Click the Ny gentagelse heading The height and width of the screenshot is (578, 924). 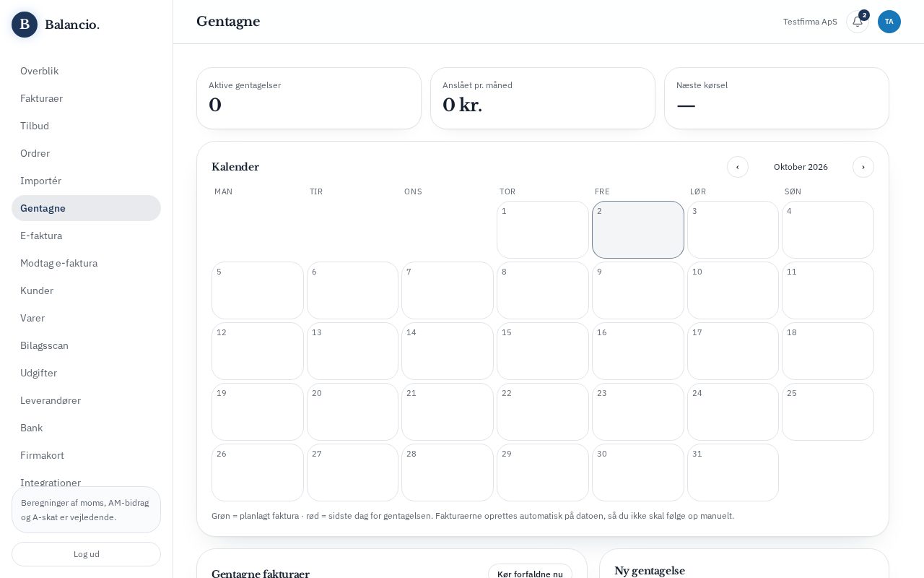click(x=650, y=571)
